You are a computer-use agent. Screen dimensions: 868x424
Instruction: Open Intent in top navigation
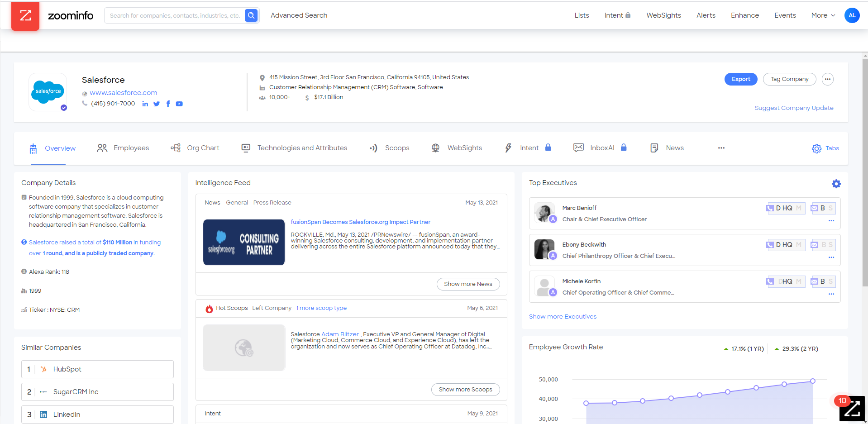pos(617,15)
